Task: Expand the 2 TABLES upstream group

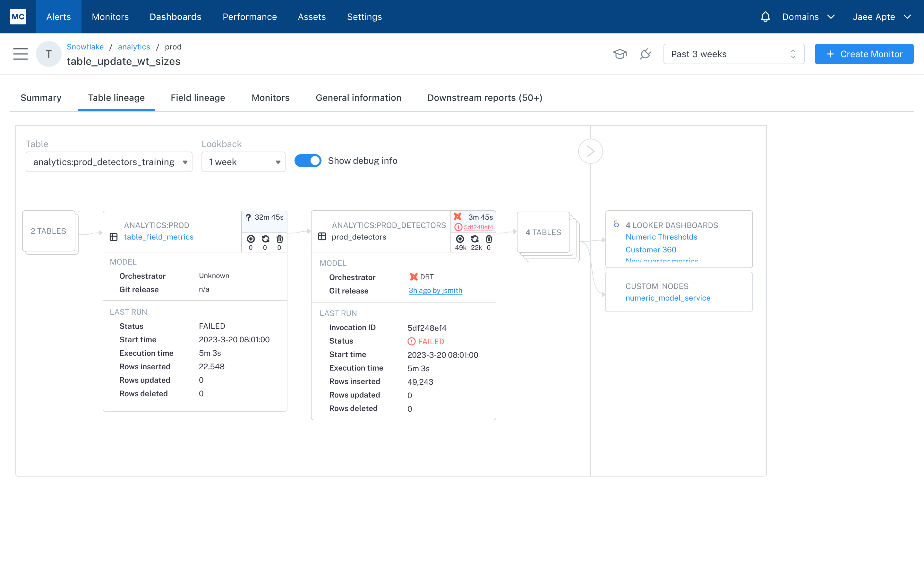Action: (49, 231)
